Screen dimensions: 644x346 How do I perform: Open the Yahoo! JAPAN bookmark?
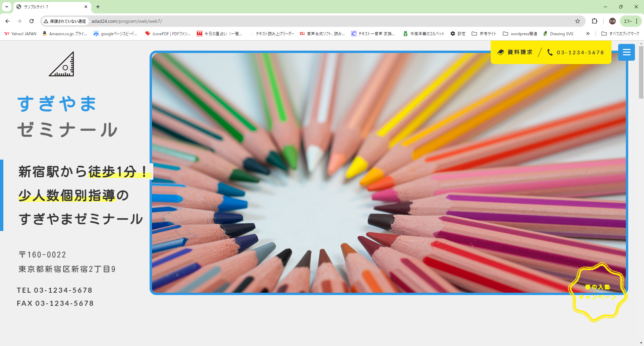(x=20, y=34)
